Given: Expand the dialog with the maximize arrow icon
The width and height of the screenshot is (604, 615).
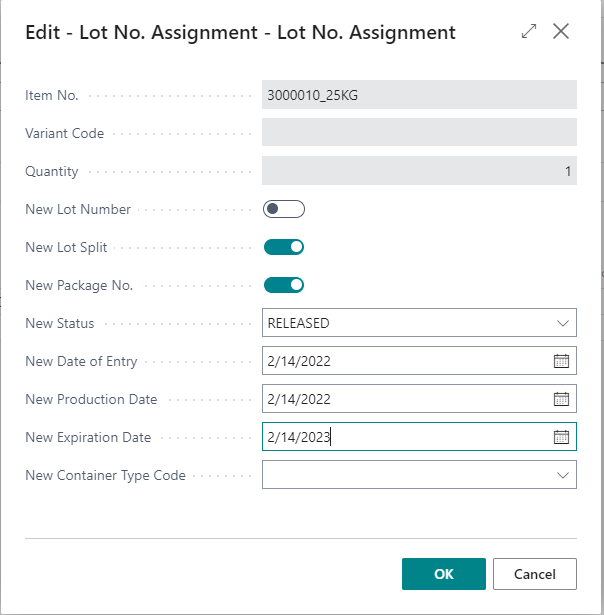Looking at the screenshot, I should pyautogui.click(x=529, y=31).
